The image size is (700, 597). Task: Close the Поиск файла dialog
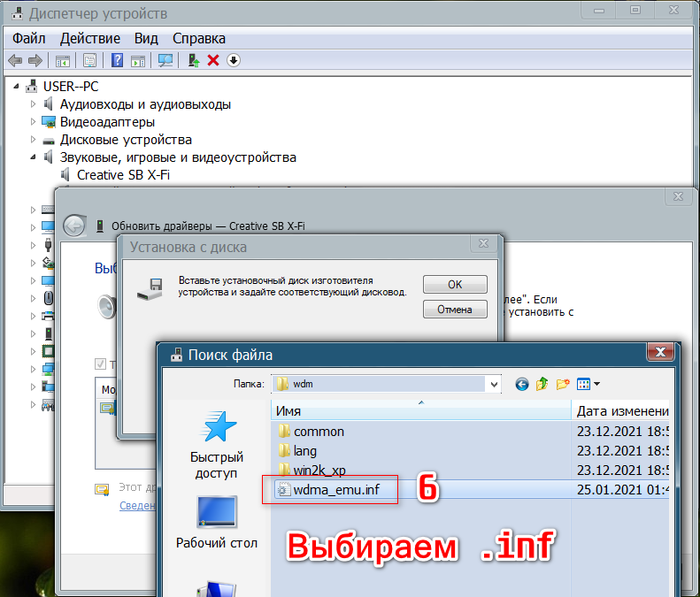pos(661,352)
